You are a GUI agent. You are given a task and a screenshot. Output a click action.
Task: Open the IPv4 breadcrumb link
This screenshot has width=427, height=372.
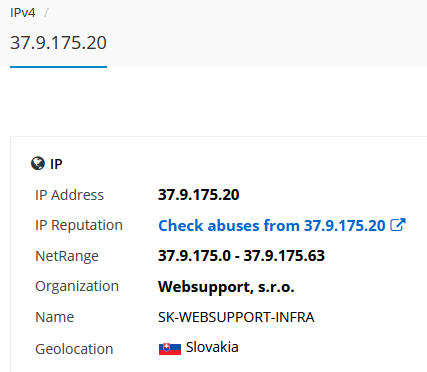click(x=23, y=13)
